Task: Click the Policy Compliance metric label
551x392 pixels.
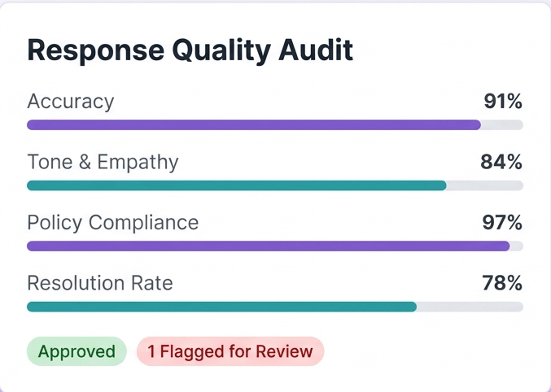Action: (112, 222)
